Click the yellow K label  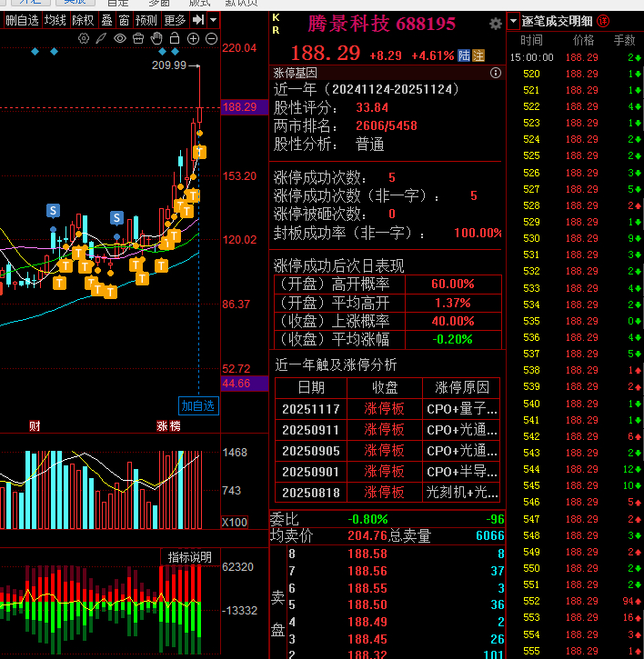[276, 17]
